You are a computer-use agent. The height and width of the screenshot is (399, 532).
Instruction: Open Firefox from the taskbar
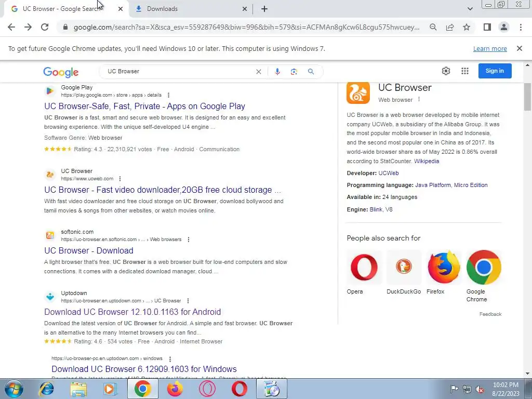pos(175,389)
